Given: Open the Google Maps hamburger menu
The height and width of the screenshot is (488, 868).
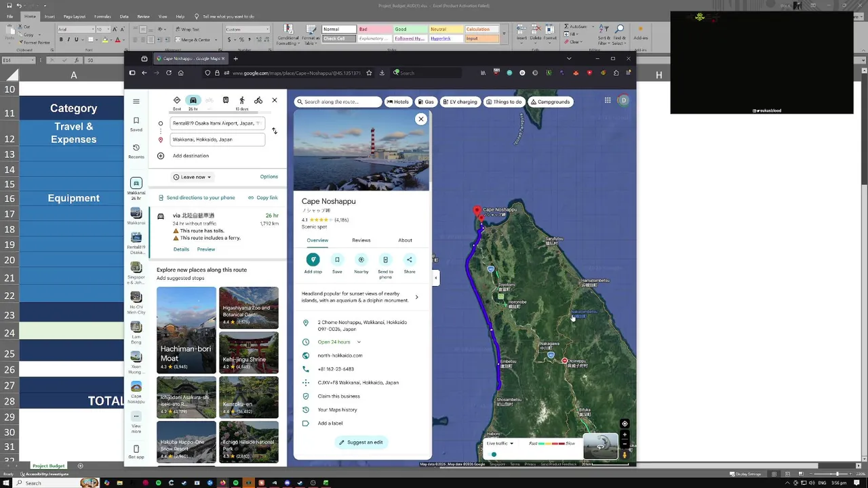Looking at the screenshot, I should click(x=136, y=101).
